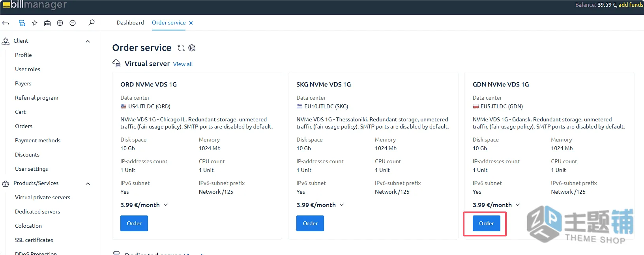
Task: Close the Order service tab
Action: point(191,23)
